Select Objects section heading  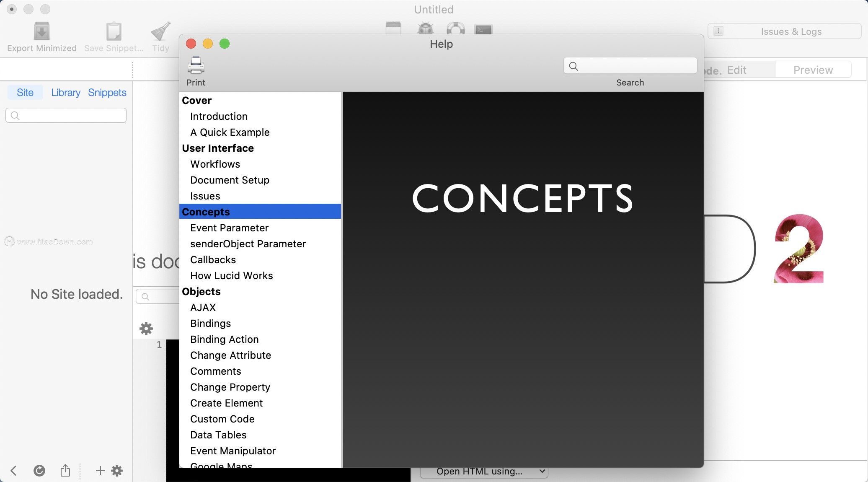point(201,291)
